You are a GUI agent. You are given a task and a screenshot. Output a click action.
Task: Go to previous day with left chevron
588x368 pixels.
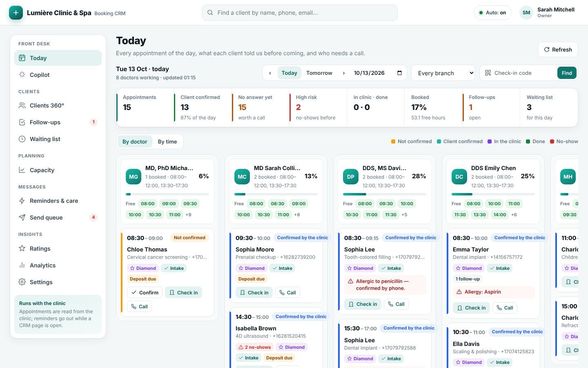270,73
